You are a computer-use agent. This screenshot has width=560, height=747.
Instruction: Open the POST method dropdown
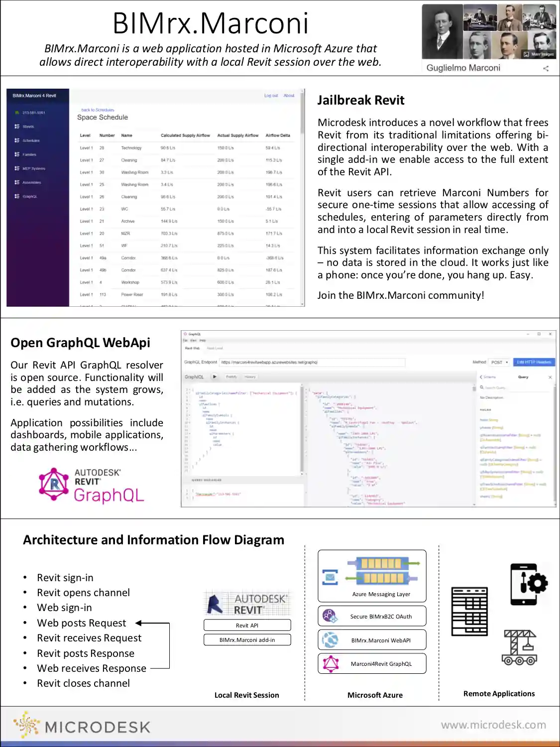tap(499, 362)
